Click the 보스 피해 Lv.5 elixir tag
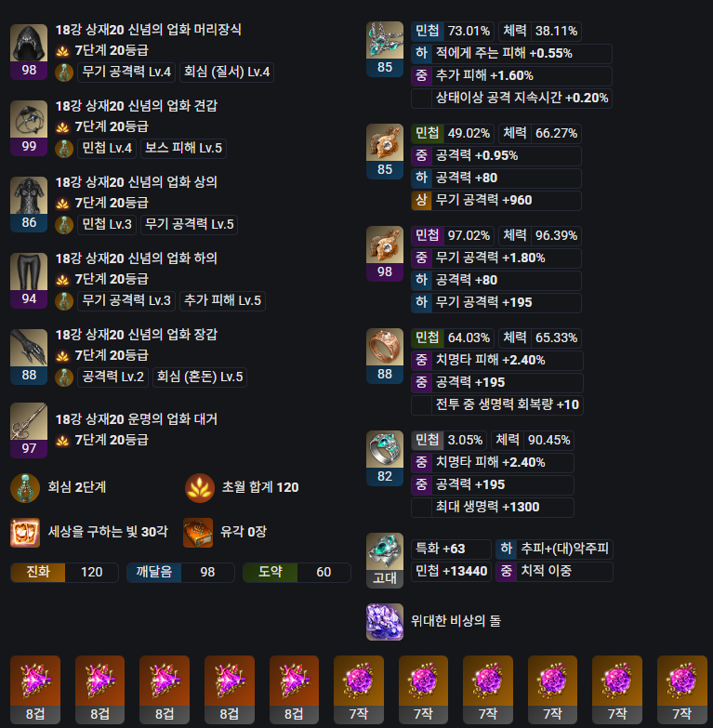The width and height of the screenshot is (713, 728). [183, 148]
